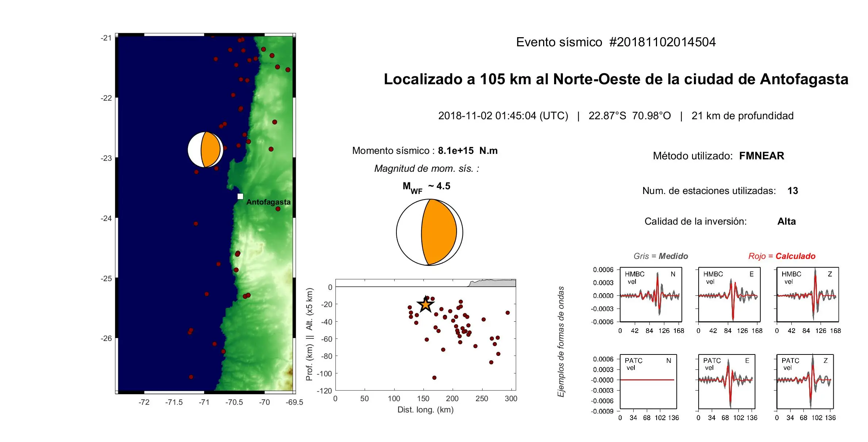Click the orange star hypocenter marker
The height and width of the screenshot is (442, 868).
pyautogui.click(x=425, y=305)
